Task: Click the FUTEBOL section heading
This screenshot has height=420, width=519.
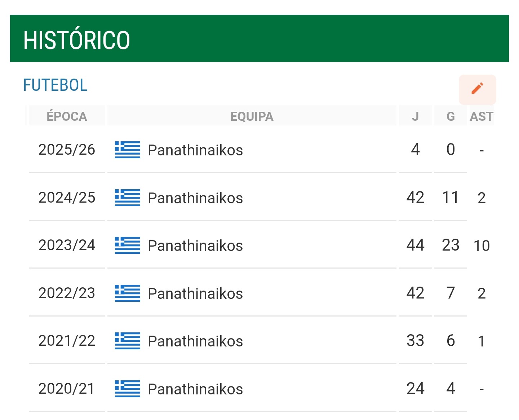Action: [56, 85]
